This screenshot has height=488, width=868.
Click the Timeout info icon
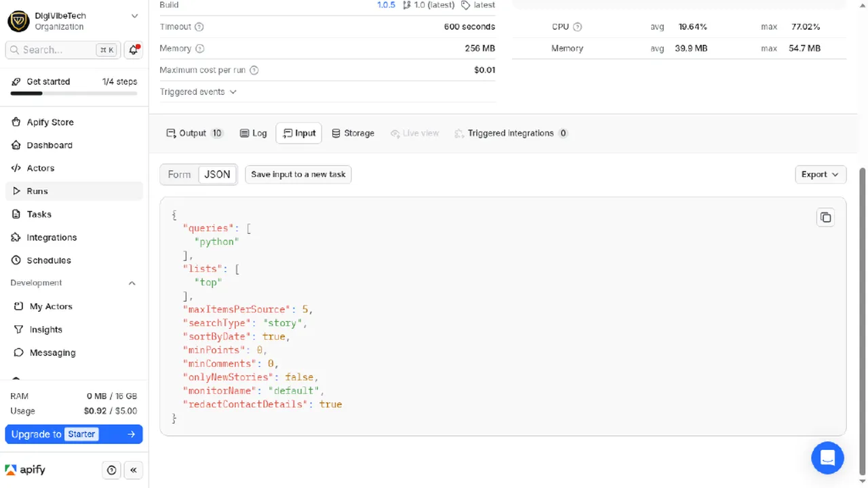[x=199, y=27]
